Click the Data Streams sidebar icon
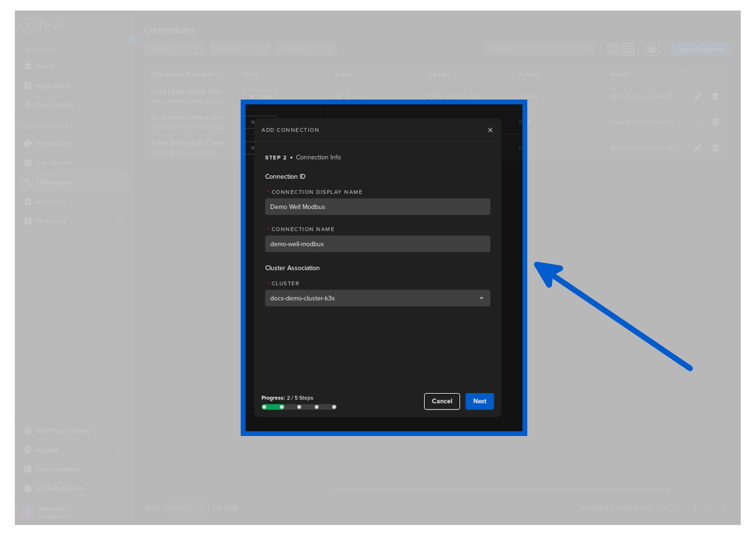 [28, 163]
